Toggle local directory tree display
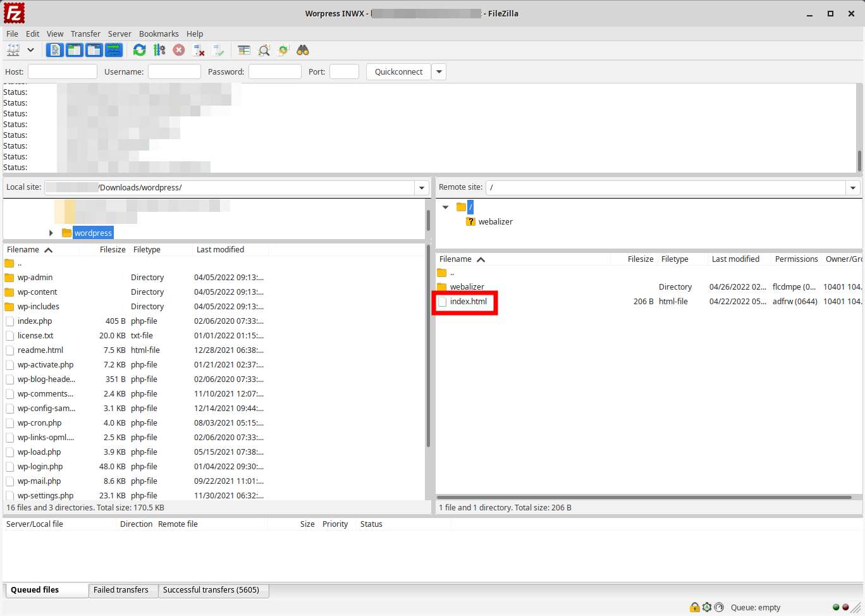 pos(75,50)
